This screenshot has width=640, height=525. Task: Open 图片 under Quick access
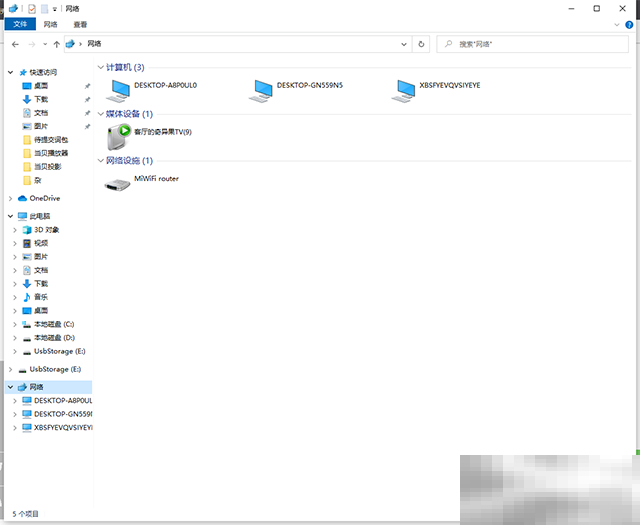41,126
